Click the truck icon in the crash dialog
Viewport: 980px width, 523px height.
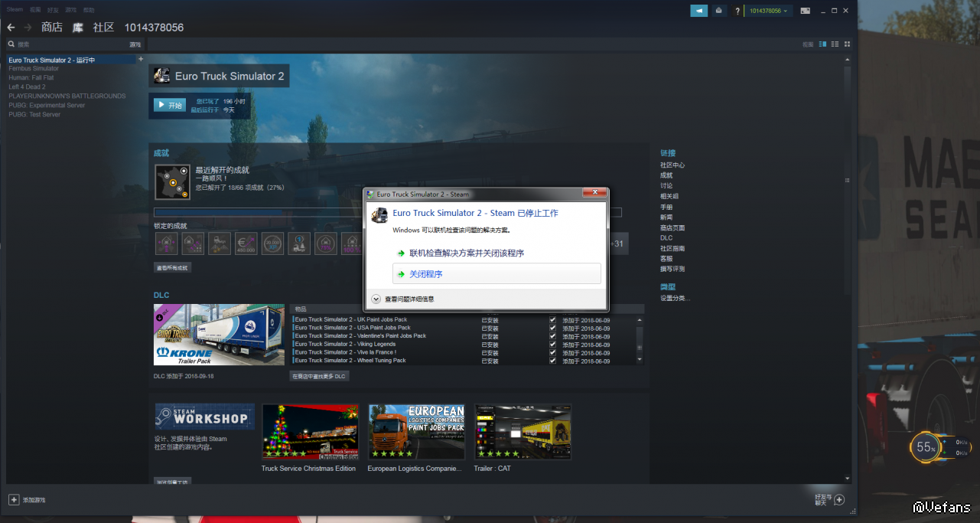[x=379, y=215]
